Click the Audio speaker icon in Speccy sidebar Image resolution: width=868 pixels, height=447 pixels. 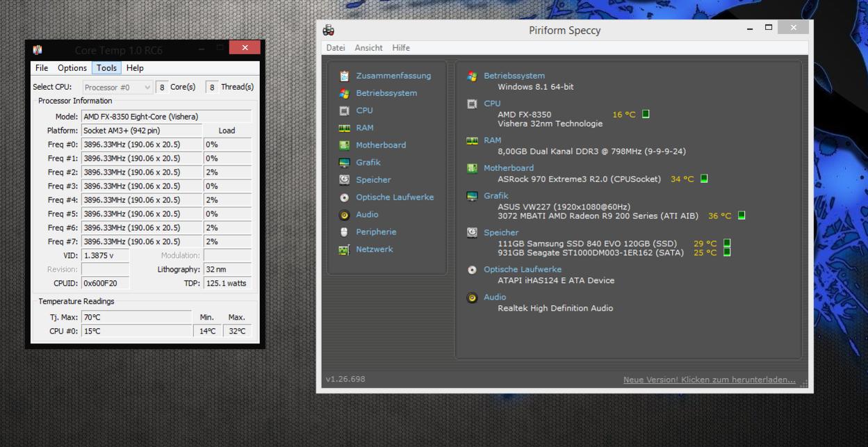point(344,215)
